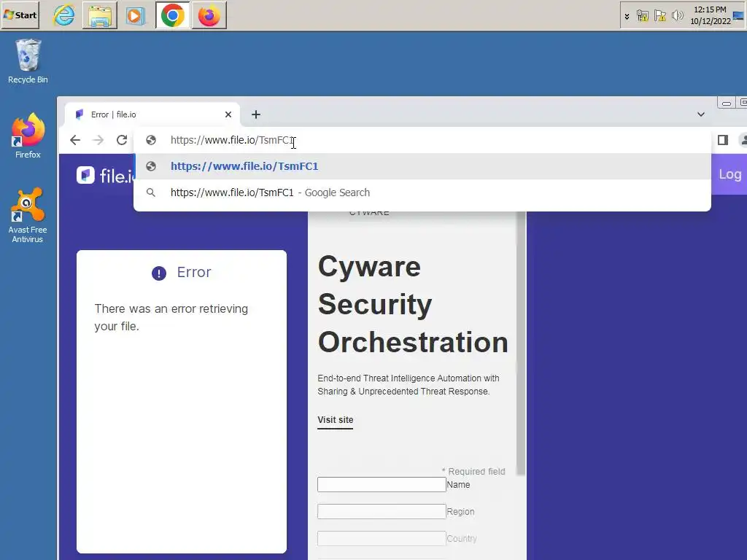Close the Error | file.io tab

(x=228, y=114)
